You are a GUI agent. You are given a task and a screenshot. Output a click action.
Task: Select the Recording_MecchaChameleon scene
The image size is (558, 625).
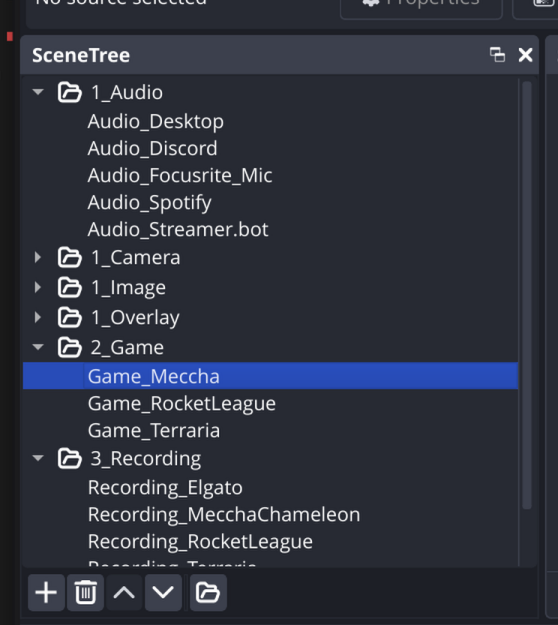click(x=270, y=515)
